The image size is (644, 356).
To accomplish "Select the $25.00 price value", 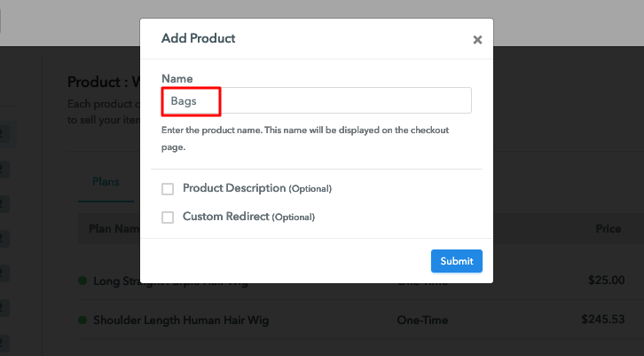I will coord(606,281).
